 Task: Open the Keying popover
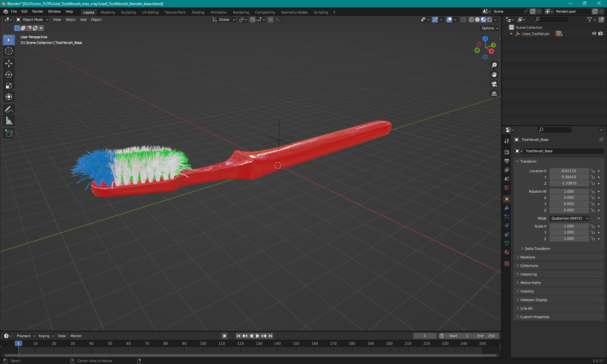pyautogui.click(x=46, y=336)
